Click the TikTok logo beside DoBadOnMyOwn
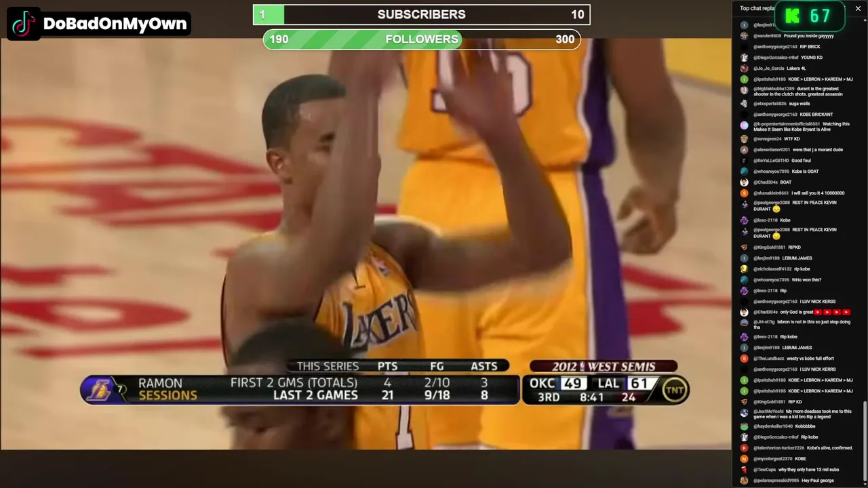The image size is (868, 488). point(24,24)
